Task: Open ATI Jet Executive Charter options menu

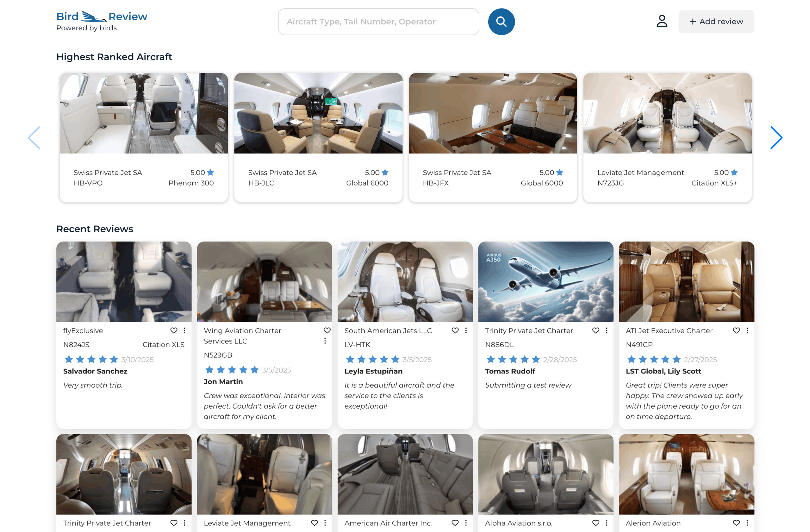Action: point(747,330)
